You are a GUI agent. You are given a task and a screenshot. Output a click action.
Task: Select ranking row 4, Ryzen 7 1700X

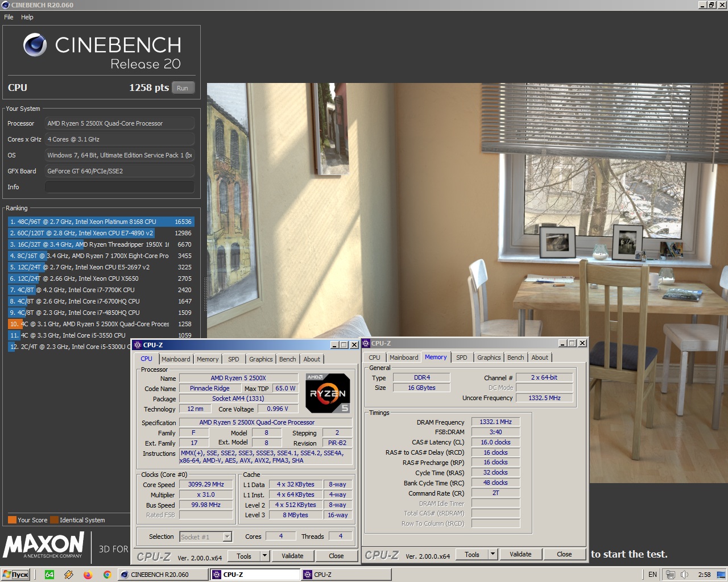point(101,256)
